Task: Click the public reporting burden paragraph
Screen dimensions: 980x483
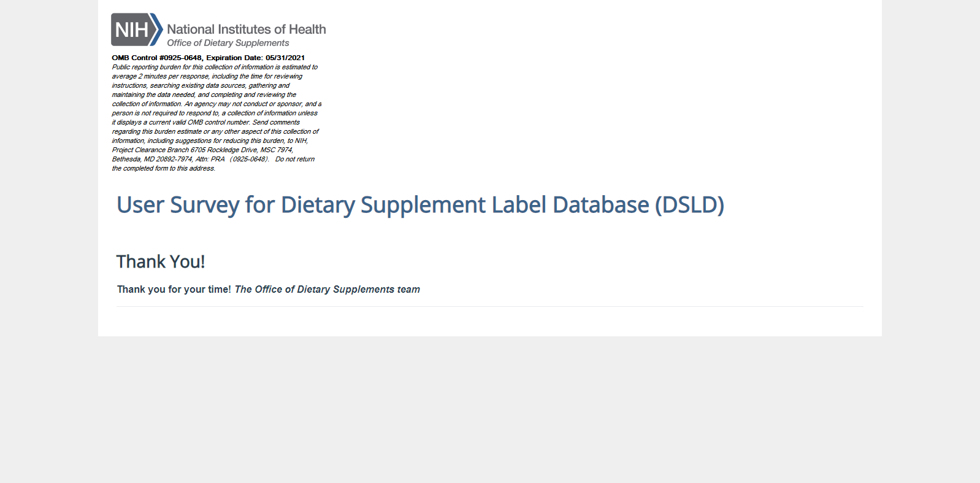Action: pos(216,117)
